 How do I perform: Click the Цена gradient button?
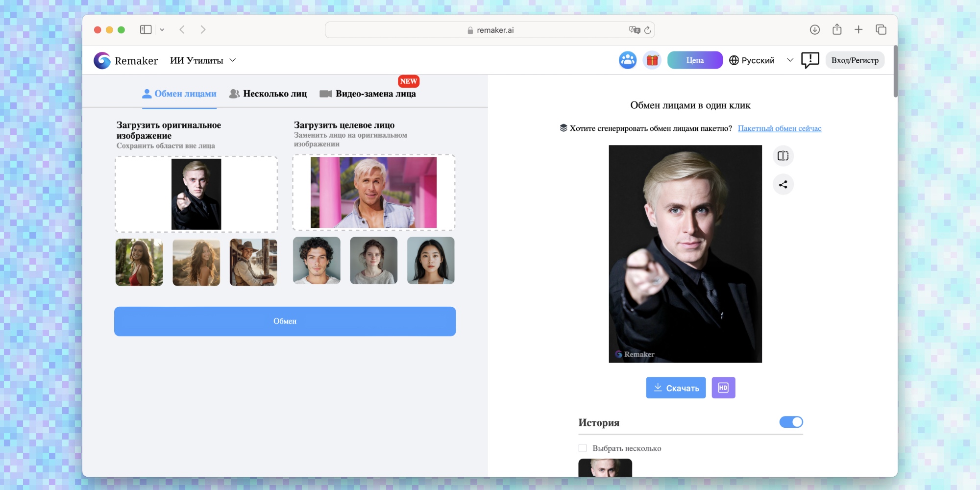(695, 60)
